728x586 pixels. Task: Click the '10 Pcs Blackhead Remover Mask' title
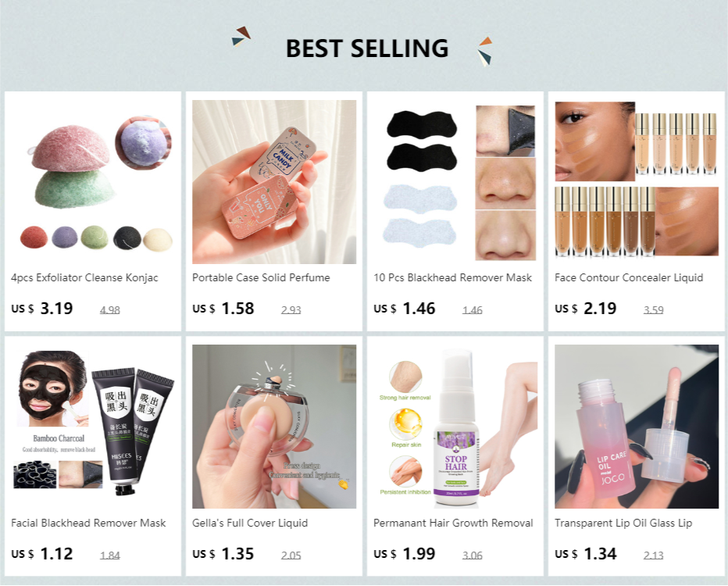[453, 277]
